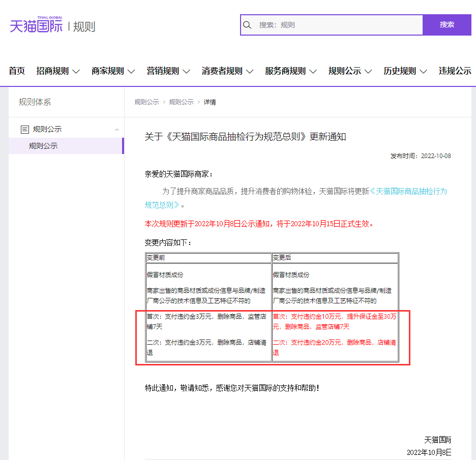Expand the 消费者规则 dropdown chevron
Image resolution: width=476 pixels, height=460 pixels.
(250, 72)
